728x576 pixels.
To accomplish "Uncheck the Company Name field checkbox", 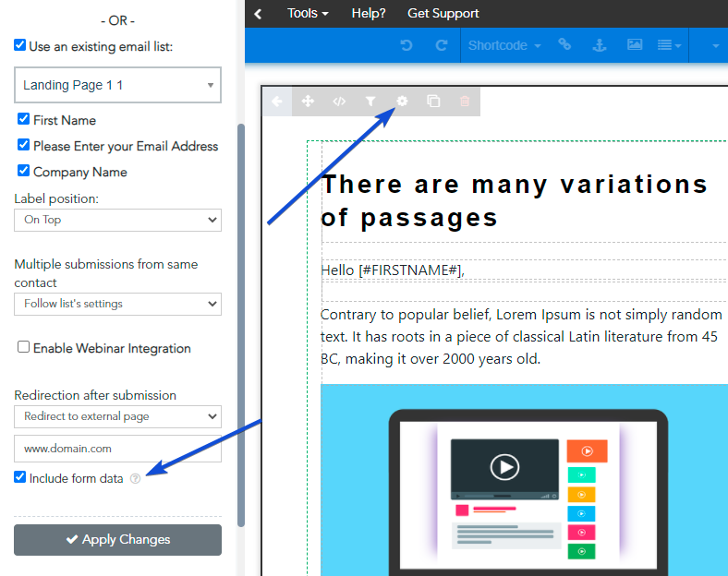I will pyautogui.click(x=23, y=171).
